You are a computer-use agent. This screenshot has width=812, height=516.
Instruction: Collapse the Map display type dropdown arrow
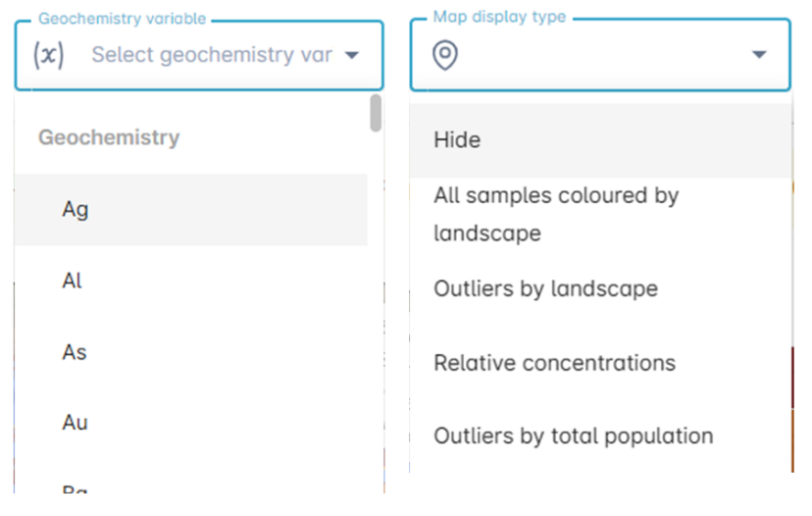tap(759, 54)
